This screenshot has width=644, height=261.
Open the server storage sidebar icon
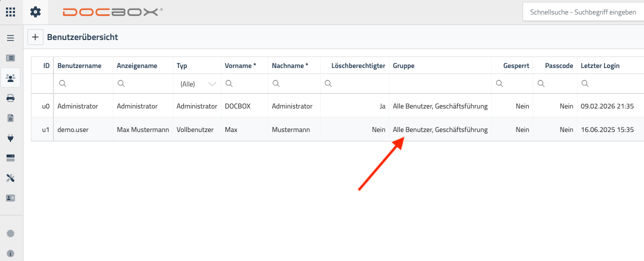(x=10, y=158)
